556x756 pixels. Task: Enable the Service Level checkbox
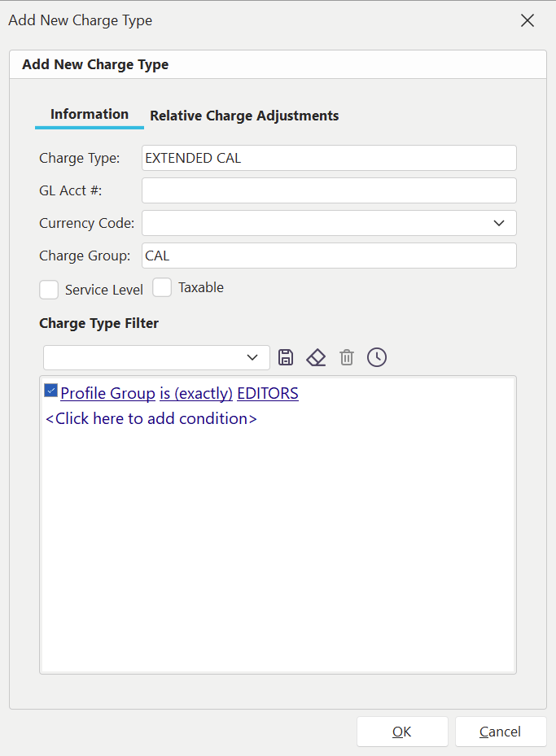coord(50,290)
